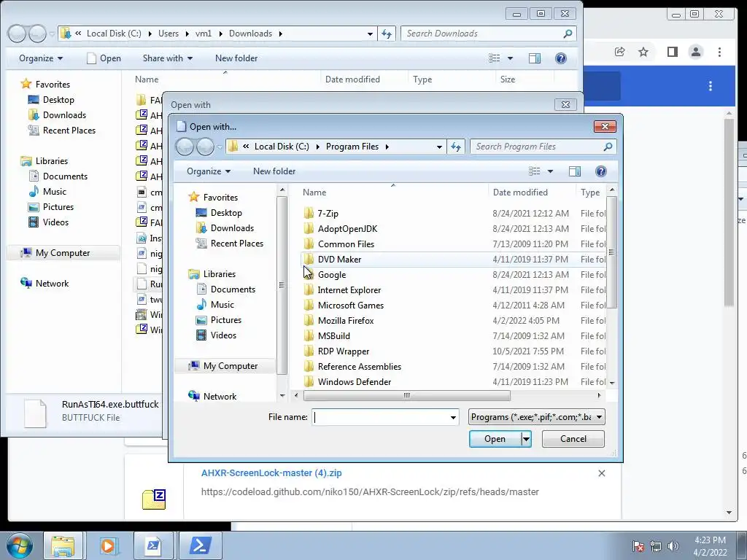
Task: Open the AdoptOpenJDK folder
Action: [347, 228]
